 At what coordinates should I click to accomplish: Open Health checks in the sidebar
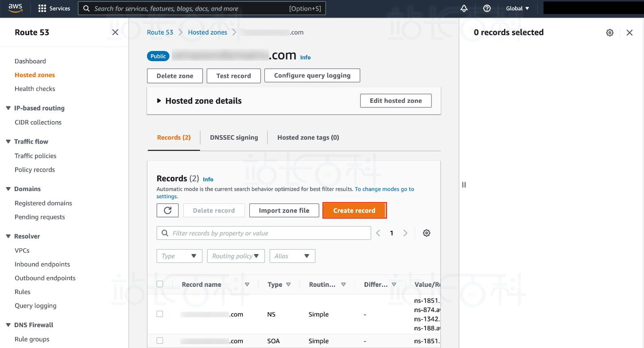pos(35,89)
